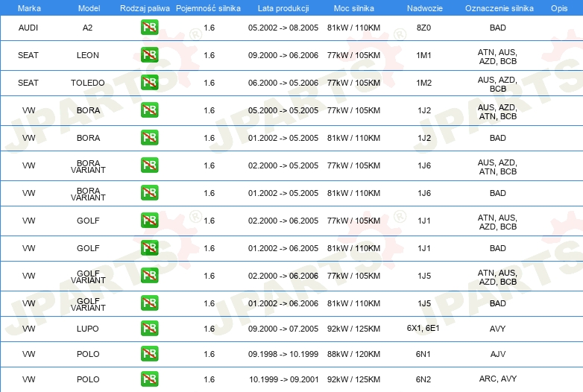Click the 88kW / 120KM power cell
The height and width of the screenshot is (392, 583).
[x=353, y=354]
